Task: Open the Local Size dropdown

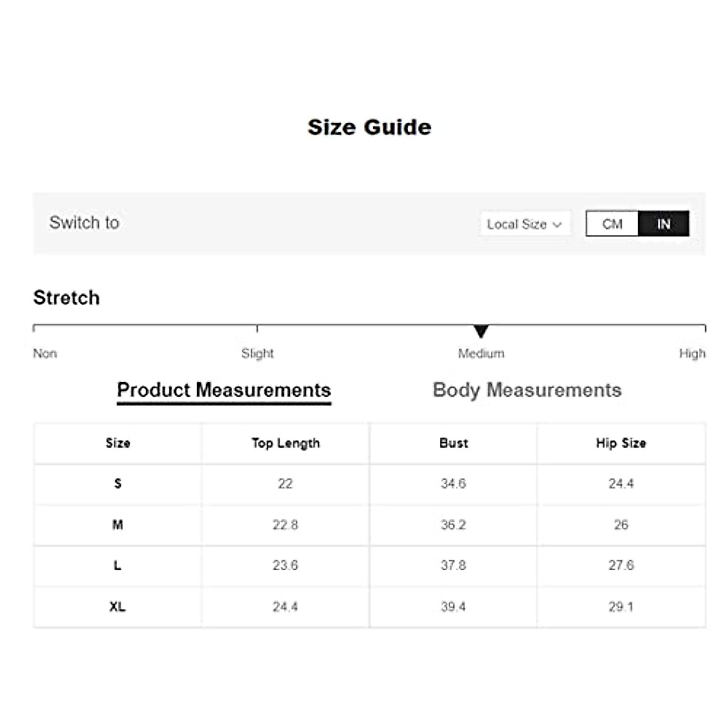Action: pos(524,224)
